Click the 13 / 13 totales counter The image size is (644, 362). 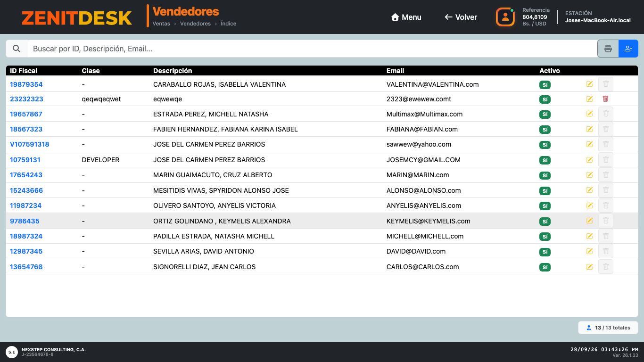(x=608, y=328)
